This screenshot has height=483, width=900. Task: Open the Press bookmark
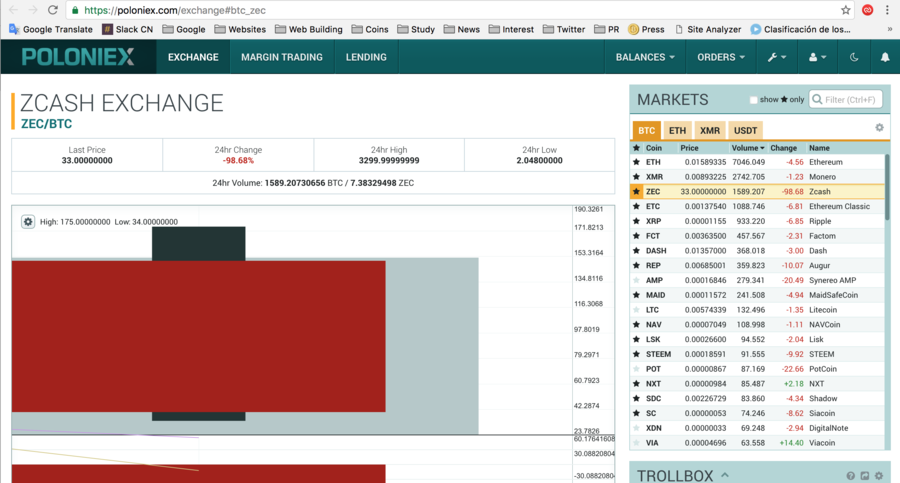pos(646,29)
